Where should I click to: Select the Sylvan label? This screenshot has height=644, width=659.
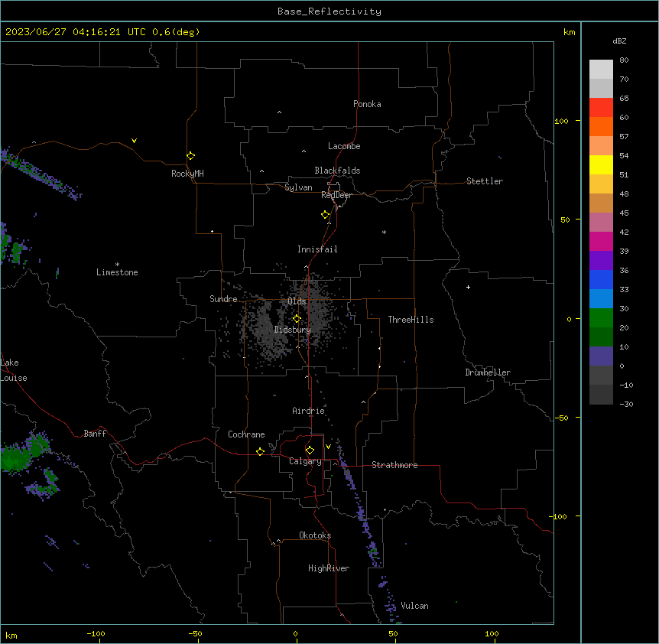tap(298, 187)
